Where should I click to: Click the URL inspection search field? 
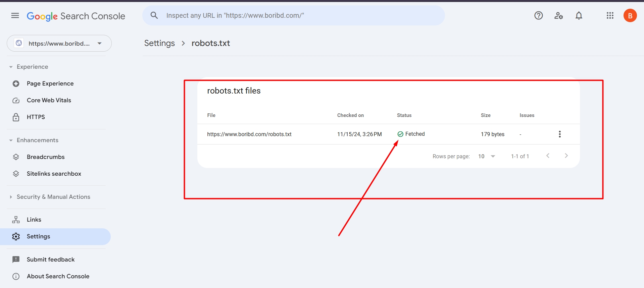click(295, 16)
